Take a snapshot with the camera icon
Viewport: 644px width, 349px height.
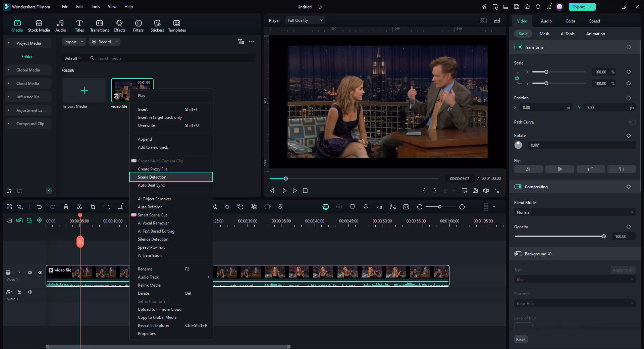tap(475, 191)
